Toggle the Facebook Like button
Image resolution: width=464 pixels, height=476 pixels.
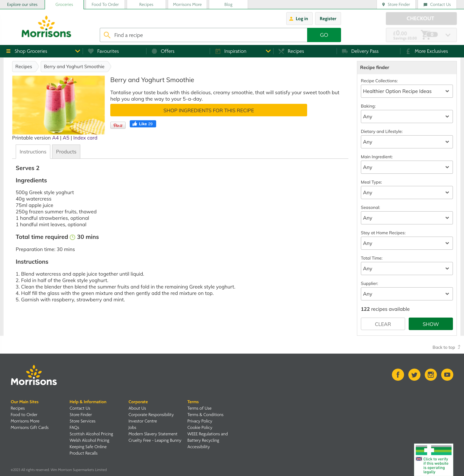143,124
